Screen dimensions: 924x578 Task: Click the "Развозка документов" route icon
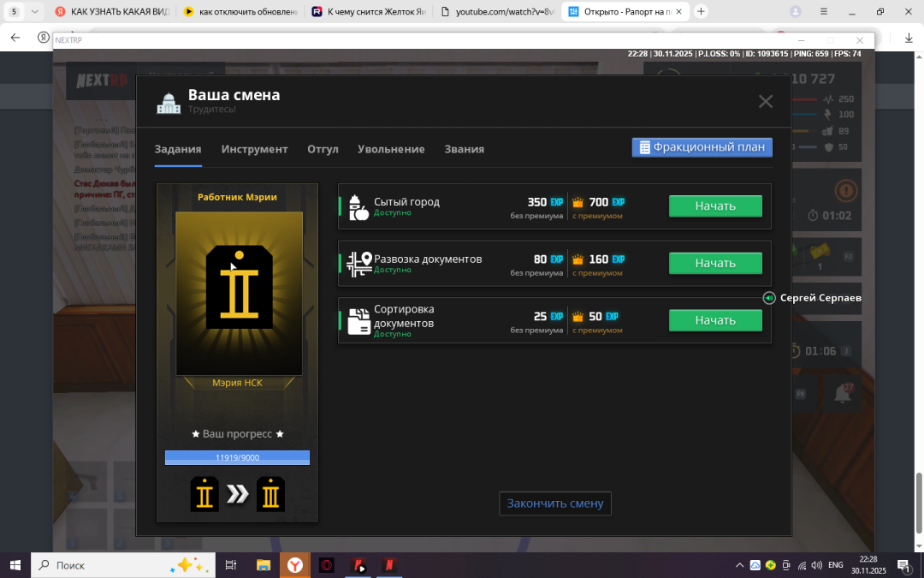(x=358, y=264)
